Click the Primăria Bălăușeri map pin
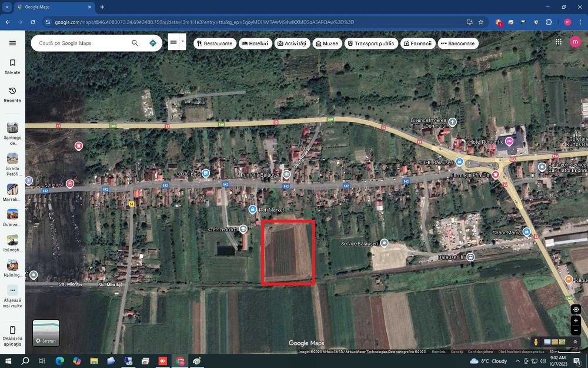This screenshot has width=588, height=368. point(286,174)
